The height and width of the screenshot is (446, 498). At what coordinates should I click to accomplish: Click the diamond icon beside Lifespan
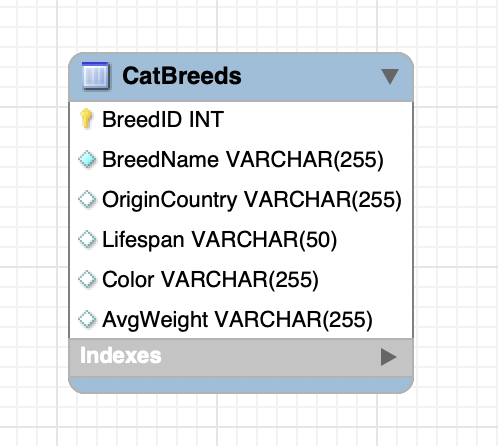[87, 239]
